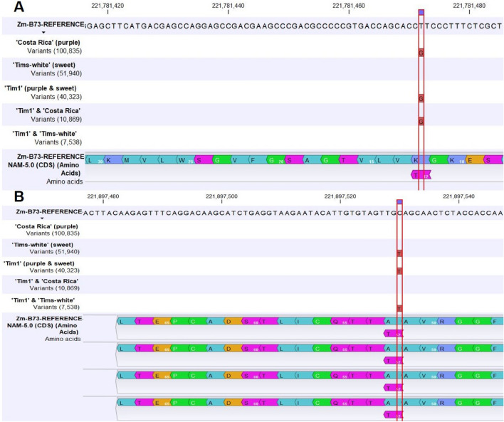Expand the Zm-B73-REFERENCE dropdown arrow in panel A

43,32
